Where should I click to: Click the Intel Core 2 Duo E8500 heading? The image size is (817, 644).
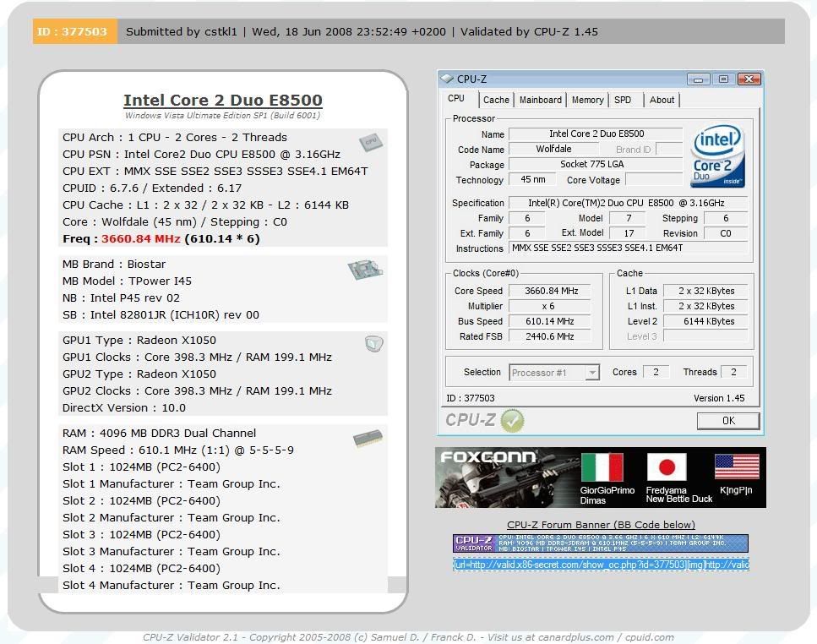pos(222,101)
